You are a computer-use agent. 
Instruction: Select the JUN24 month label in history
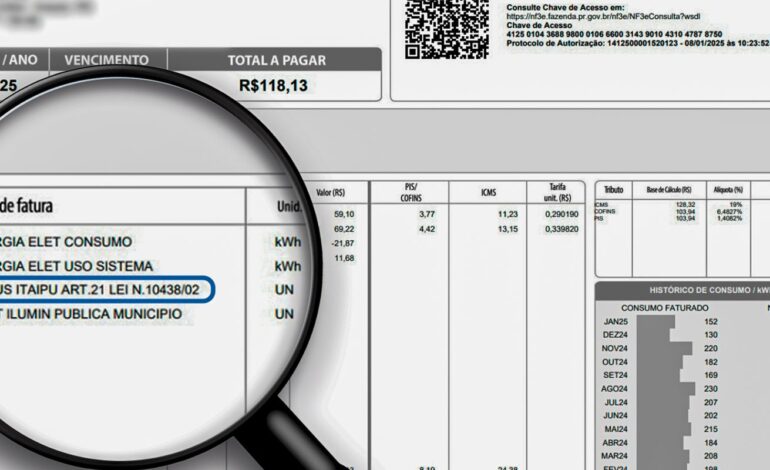tap(615, 415)
